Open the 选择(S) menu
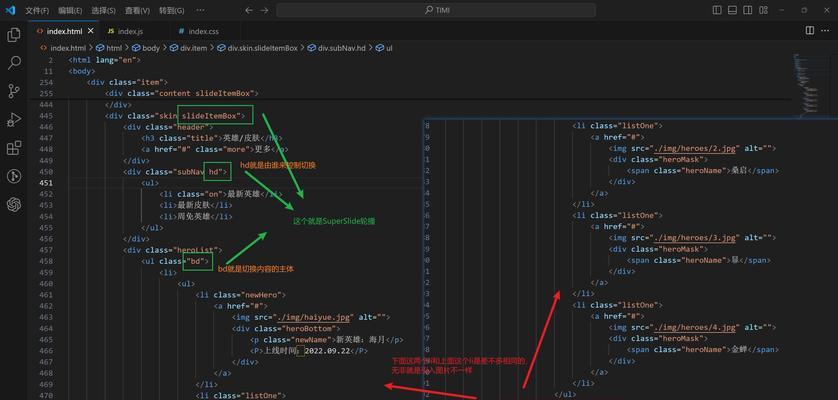This screenshot has width=838, height=400. coord(103,11)
